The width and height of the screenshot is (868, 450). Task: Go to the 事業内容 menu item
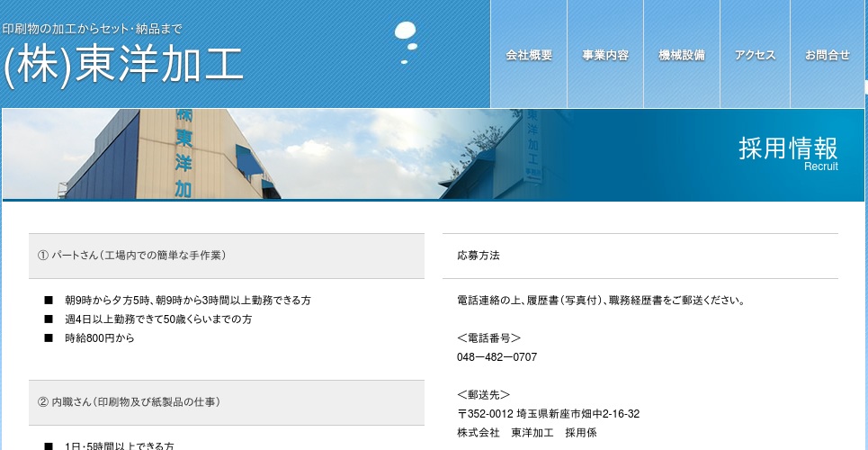(605, 55)
